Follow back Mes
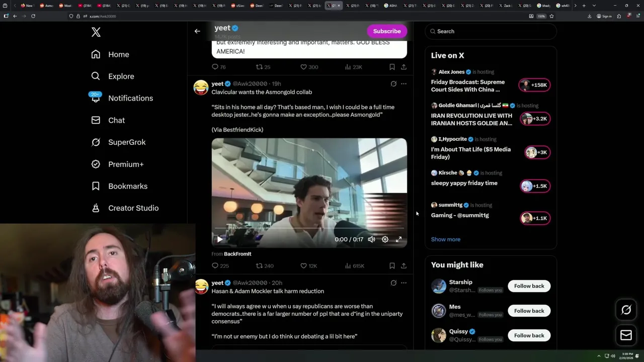 [529, 311]
